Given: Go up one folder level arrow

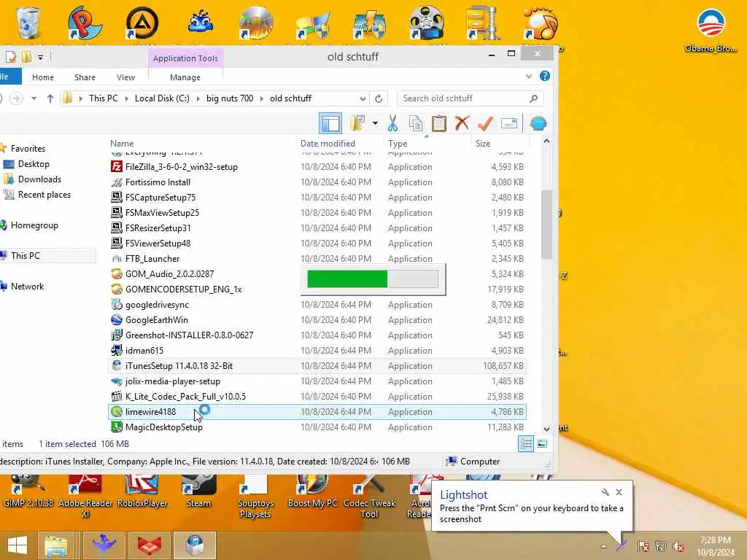Looking at the screenshot, I should [50, 98].
